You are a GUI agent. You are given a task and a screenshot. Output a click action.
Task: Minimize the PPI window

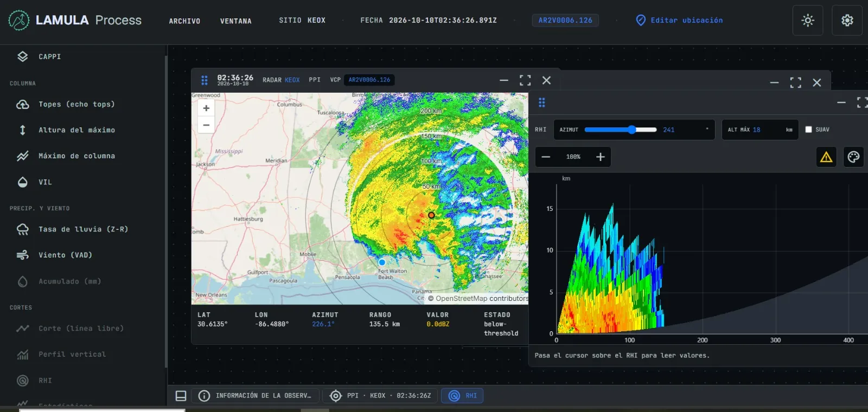point(504,80)
